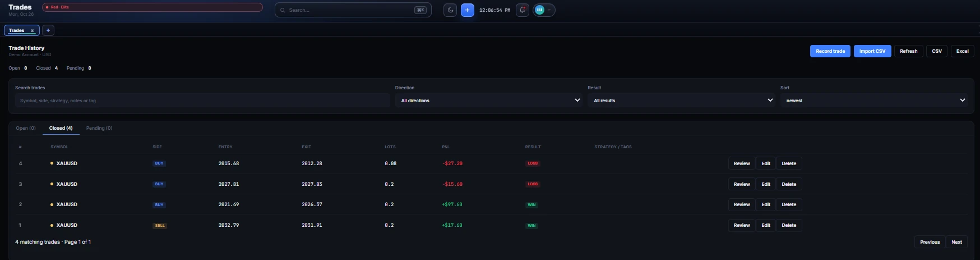Switch to the Closed (4) tab
The height and width of the screenshot is (260, 980).
61,128
